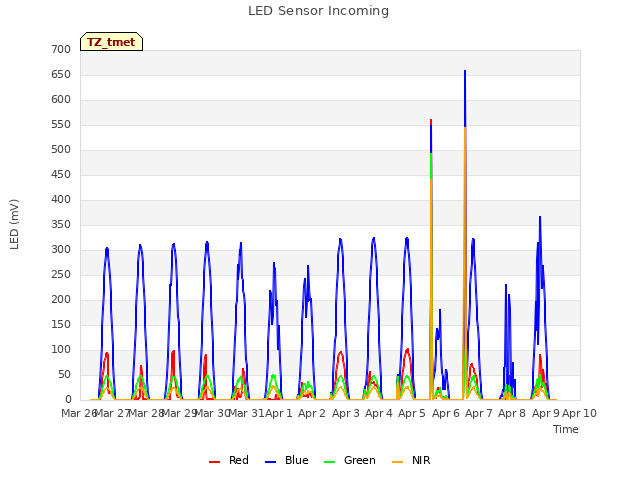Image resolution: width=640 pixels, height=480 pixels.
Task: Click the Apr 5 x-axis date label
Action: (x=412, y=413)
